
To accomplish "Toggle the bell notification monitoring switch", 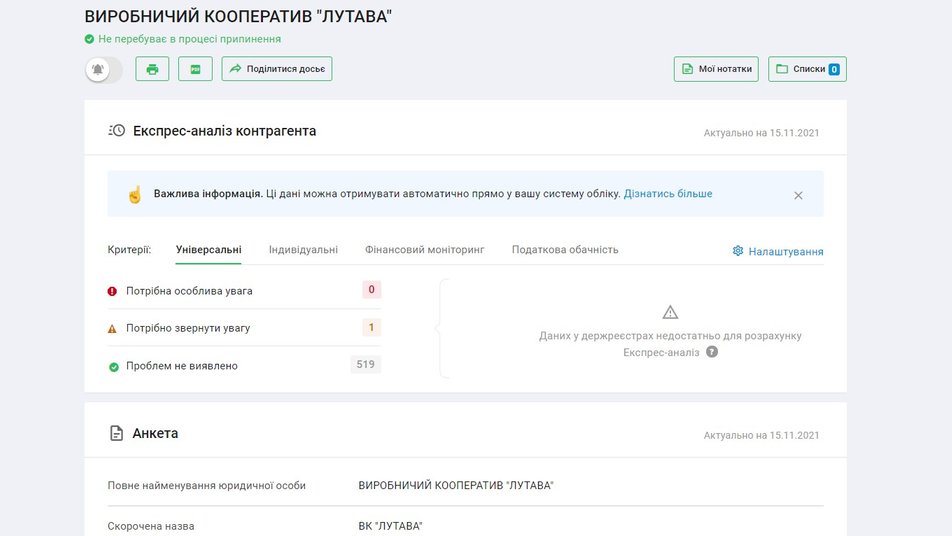I will point(103,69).
